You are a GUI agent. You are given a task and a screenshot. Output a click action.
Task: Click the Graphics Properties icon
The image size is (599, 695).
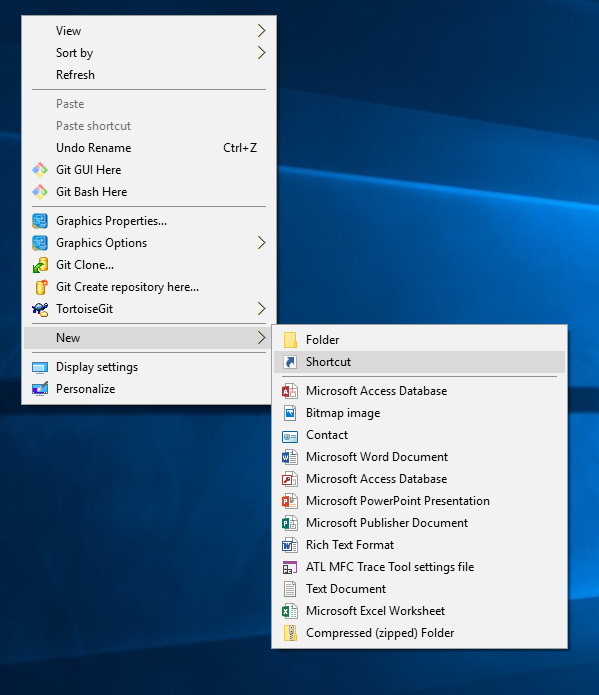(x=40, y=221)
